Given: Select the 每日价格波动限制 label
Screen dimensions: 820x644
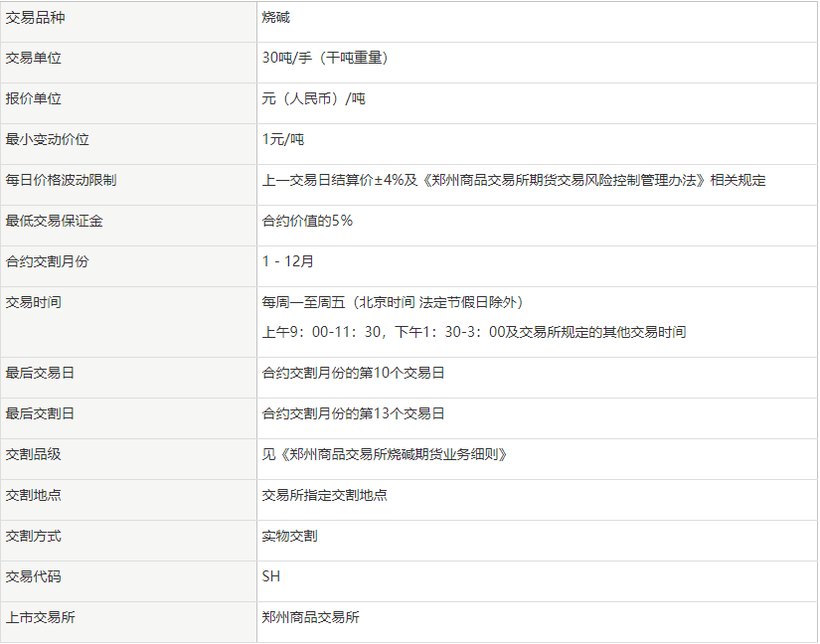Looking at the screenshot, I should [61, 180].
